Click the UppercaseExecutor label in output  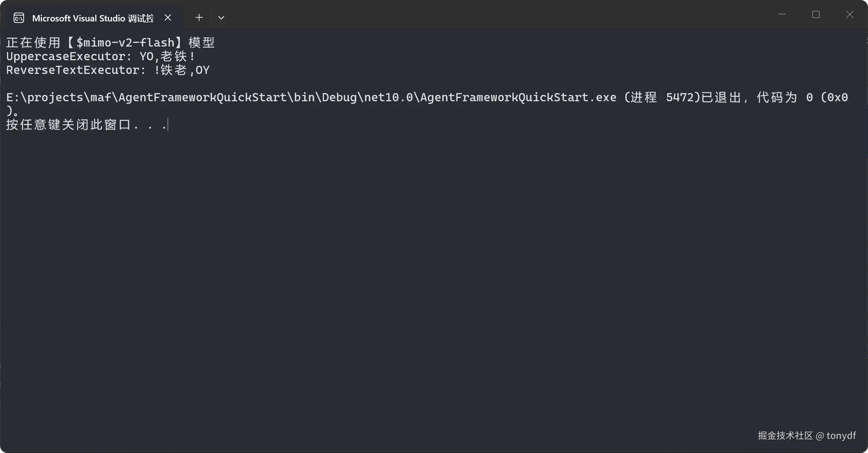tap(66, 57)
